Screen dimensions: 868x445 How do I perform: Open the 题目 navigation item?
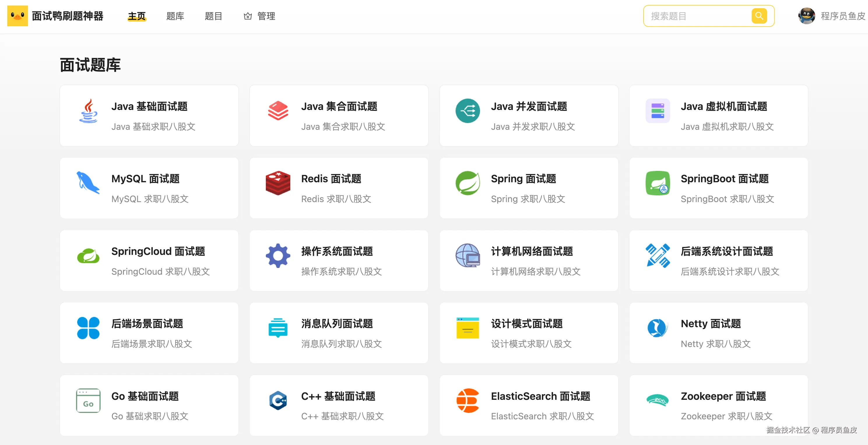click(213, 16)
